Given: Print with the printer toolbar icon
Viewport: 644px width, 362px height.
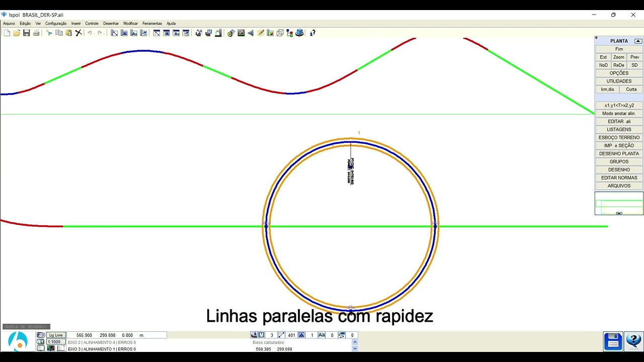Looking at the screenshot, I should 36,33.
